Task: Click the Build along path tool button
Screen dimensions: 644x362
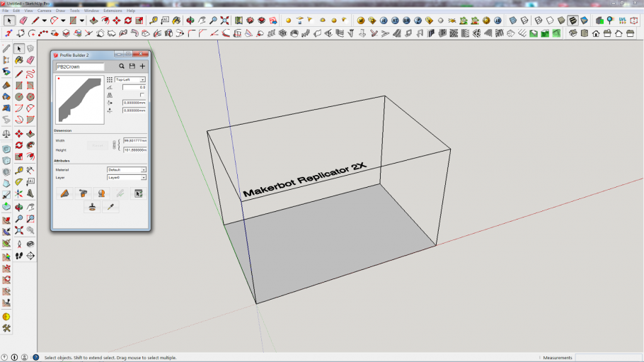Action: point(84,193)
